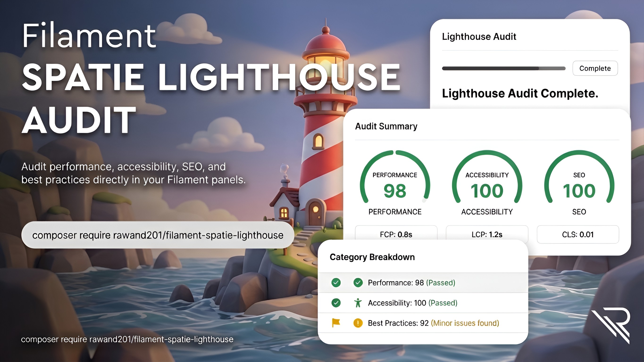The width and height of the screenshot is (644, 362).
Task: Click the SEO label below the gauge
Action: [x=579, y=212]
